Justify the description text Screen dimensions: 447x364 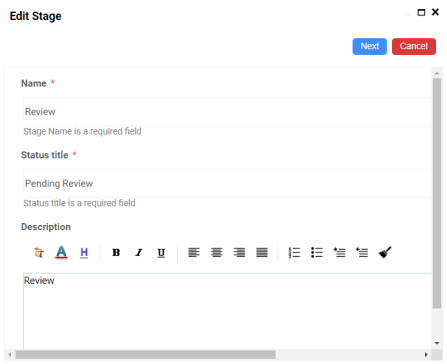262,253
